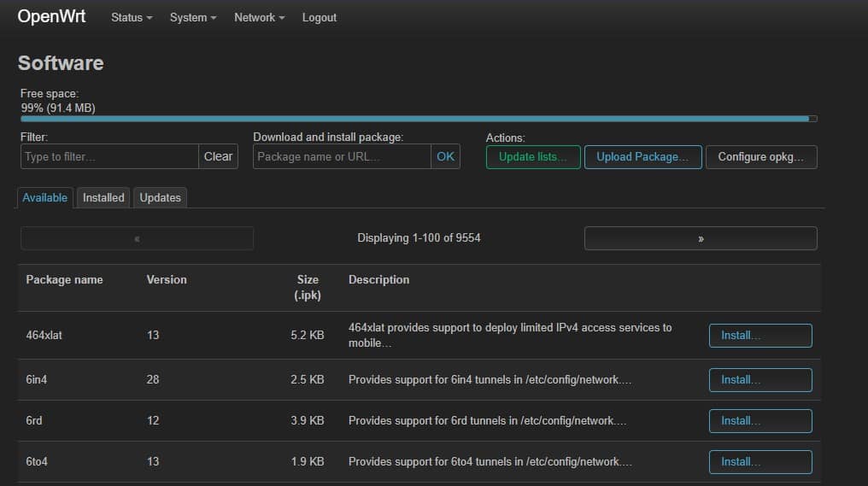
Task: Click the Logout link
Action: pyautogui.click(x=319, y=18)
